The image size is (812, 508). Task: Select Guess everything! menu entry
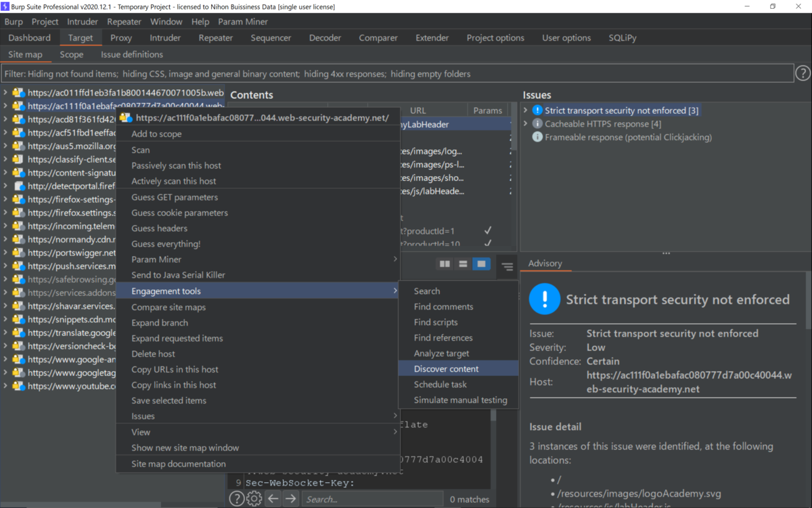click(258, 244)
